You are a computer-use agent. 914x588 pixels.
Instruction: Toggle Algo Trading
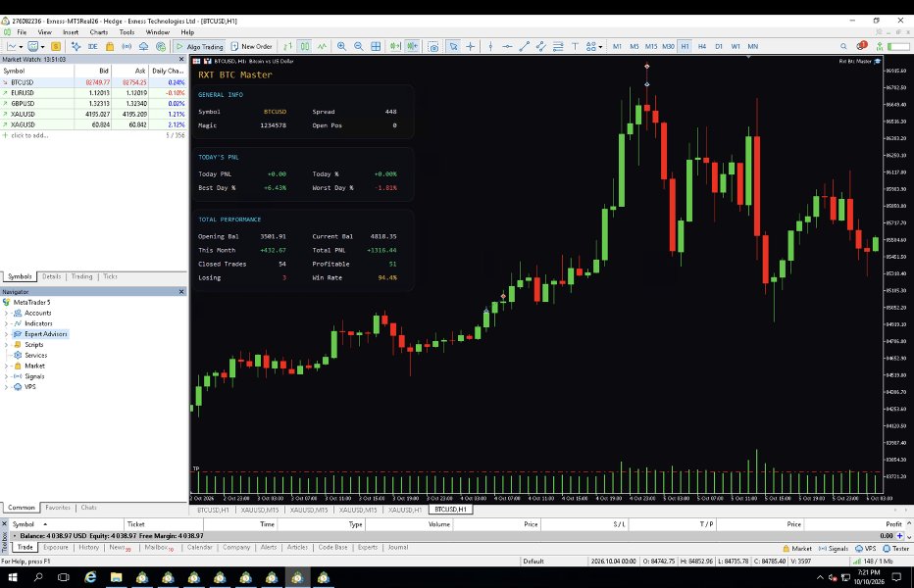199,46
